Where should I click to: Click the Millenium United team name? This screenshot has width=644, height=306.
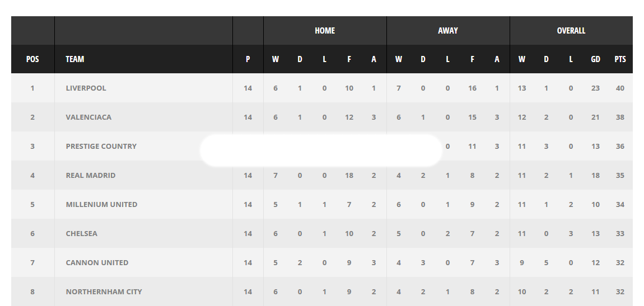coord(101,204)
